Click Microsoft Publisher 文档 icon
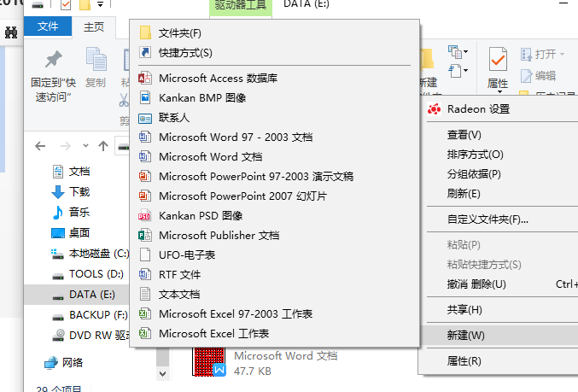 click(145, 235)
